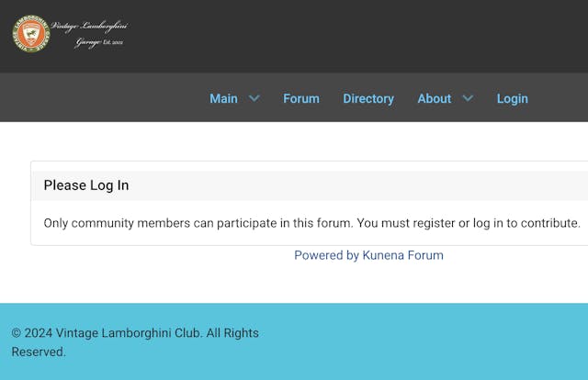Viewport: 588px width, 380px height.
Task: Click the word 'register' in the notice
Action: pos(434,224)
